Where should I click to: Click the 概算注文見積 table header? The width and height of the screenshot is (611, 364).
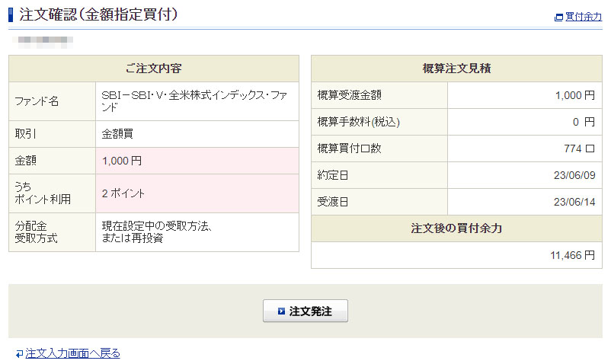pyautogui.click(x=456, y=69)
